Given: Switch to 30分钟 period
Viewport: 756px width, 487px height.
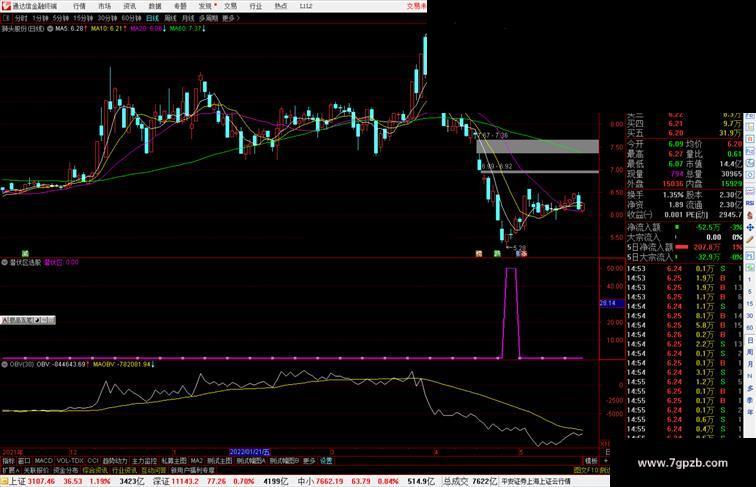Looking at the screenshot, I should coord(107,18).
